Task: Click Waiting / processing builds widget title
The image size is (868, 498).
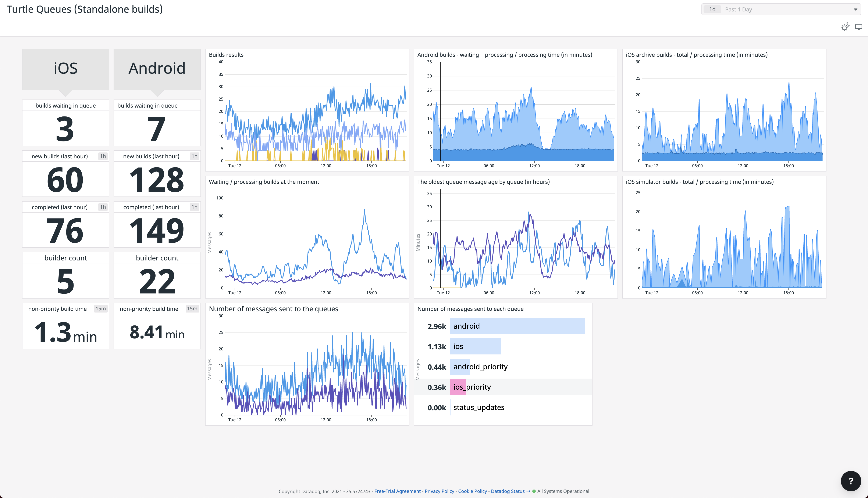Action: point(264,182)
